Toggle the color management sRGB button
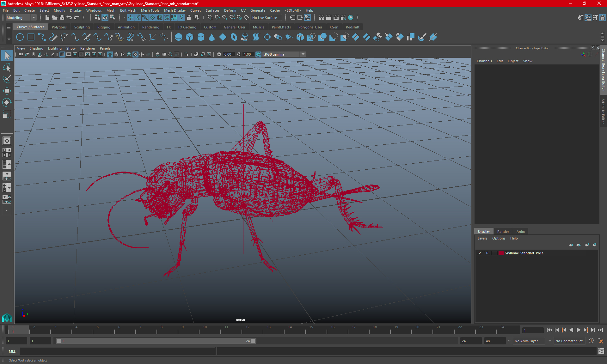 [258, 54]
